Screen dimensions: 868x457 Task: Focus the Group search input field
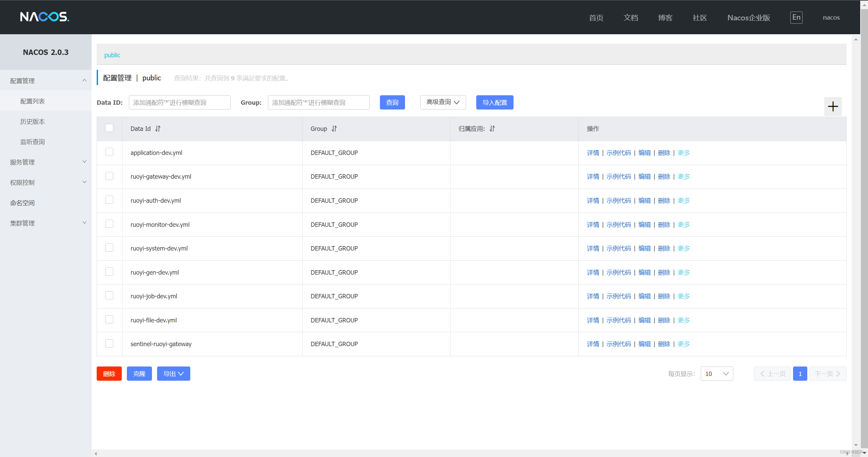(x=319, y=102)
